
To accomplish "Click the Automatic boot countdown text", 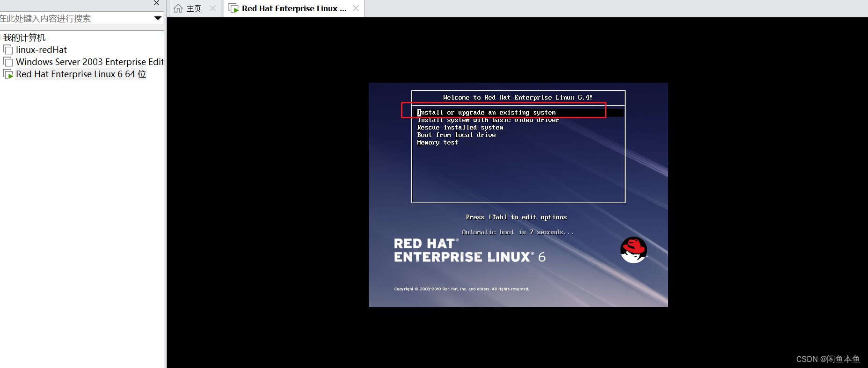I will 518,232.
